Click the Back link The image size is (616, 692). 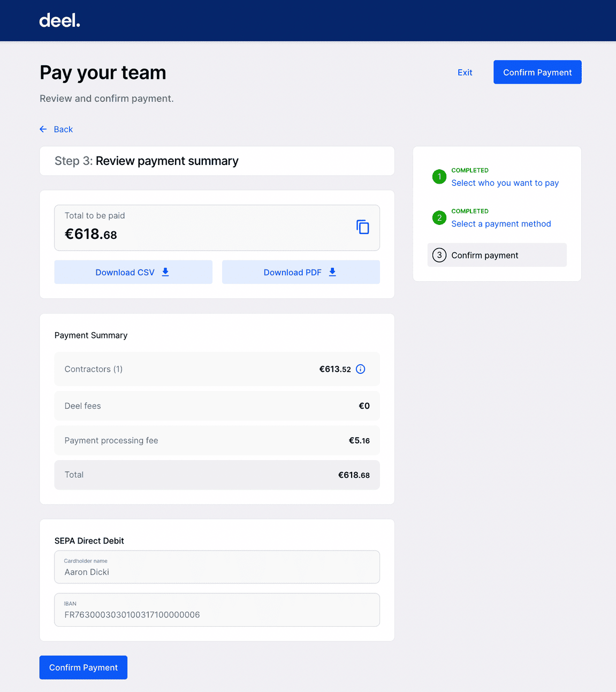click(x=63, y=129)
